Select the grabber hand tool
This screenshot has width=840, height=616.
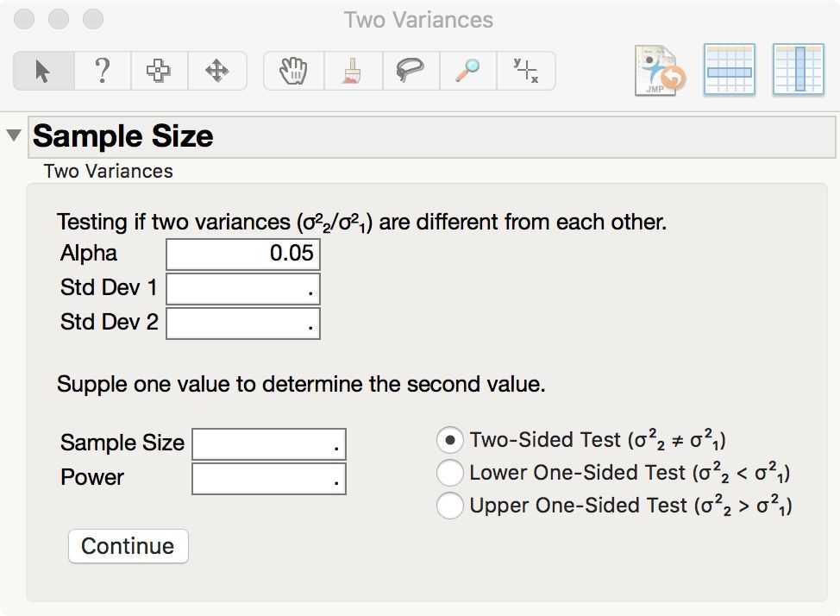pyautogui.click(x=293, y=71)
